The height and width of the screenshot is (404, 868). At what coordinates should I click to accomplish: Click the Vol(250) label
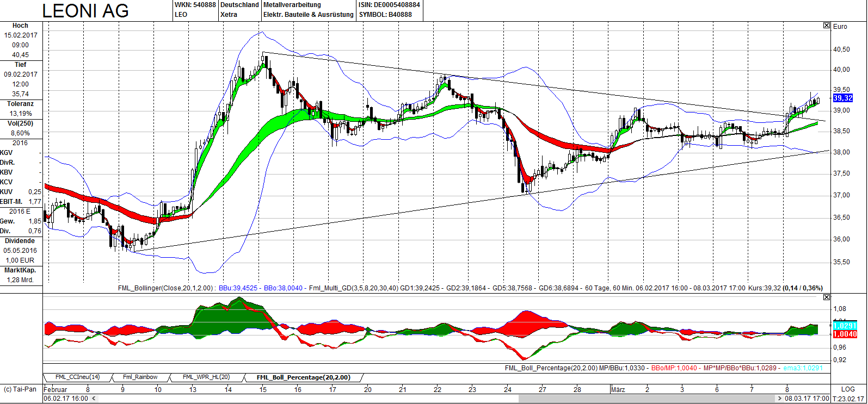coord(20,123)
